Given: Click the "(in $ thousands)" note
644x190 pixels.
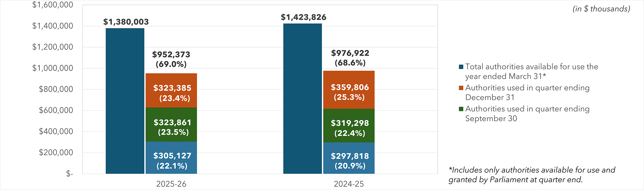Looking at the screenshot, I should tap(601, 9).
